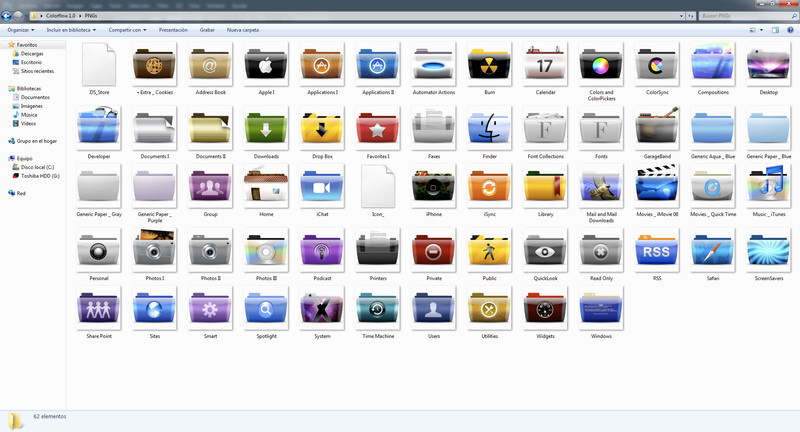Viewport: 800px width, 432px height.
Task: Select the Drop Box yellow folder icon
Action: pyautogui.click(x=321, y=129)
